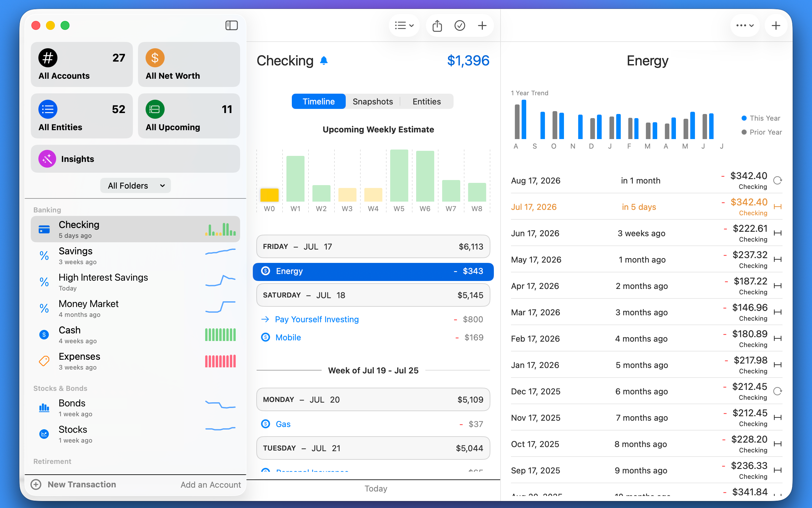
Task: Open All Accounts card
Action: [82, 64]
